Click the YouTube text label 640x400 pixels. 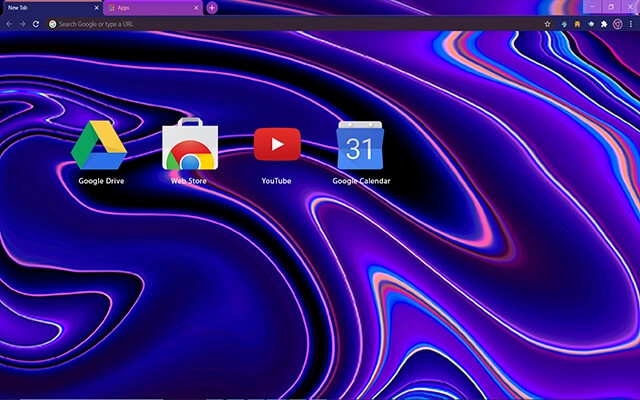click(x=276, y=181)
